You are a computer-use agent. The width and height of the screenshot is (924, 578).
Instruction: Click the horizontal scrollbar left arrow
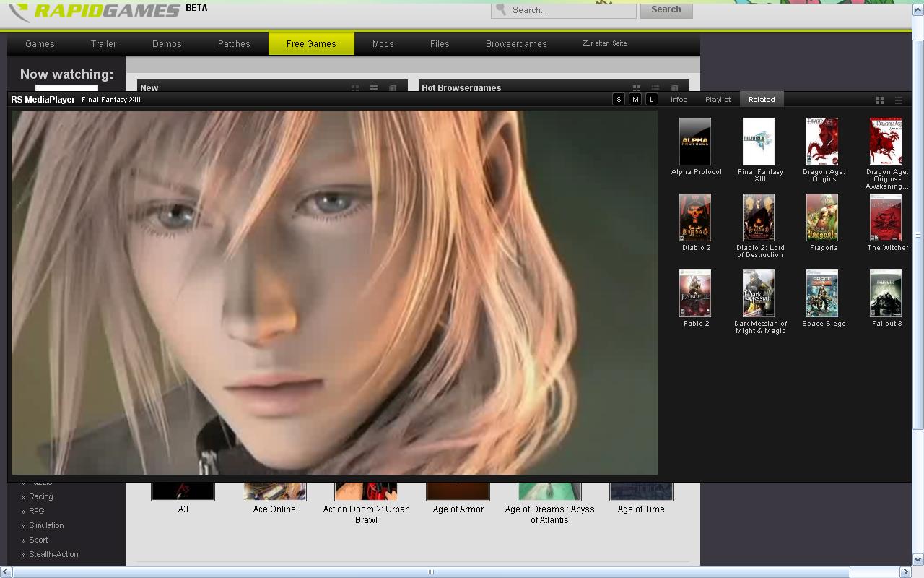point(6,572)
